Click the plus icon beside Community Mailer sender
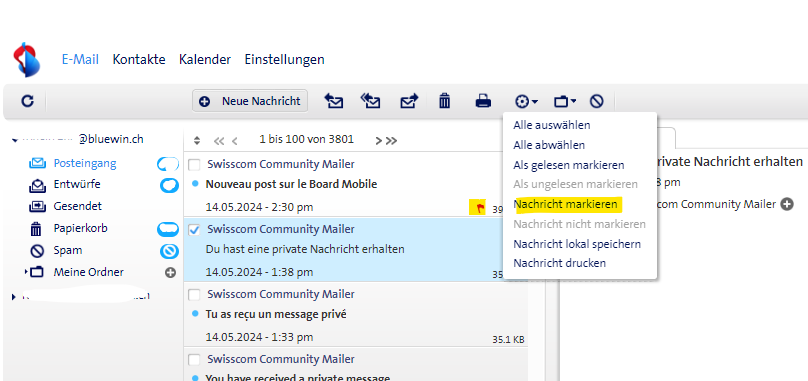808x381 pixels. coord(786,204)
